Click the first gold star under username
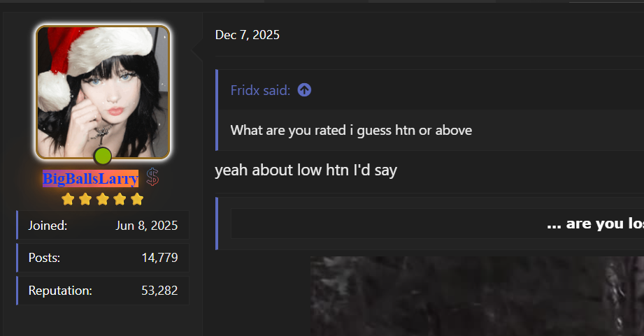 click(68, 199)
